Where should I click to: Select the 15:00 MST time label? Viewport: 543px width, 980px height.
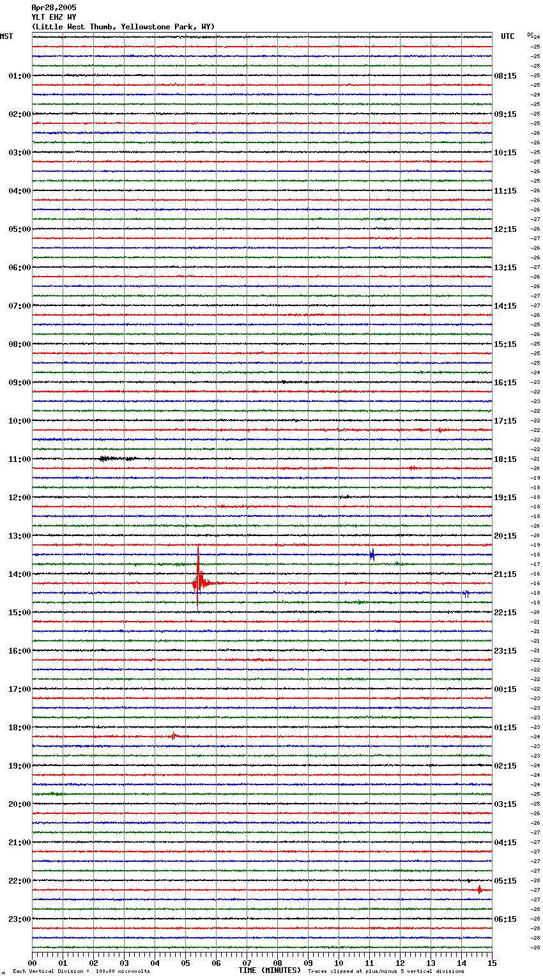[20, 613]
